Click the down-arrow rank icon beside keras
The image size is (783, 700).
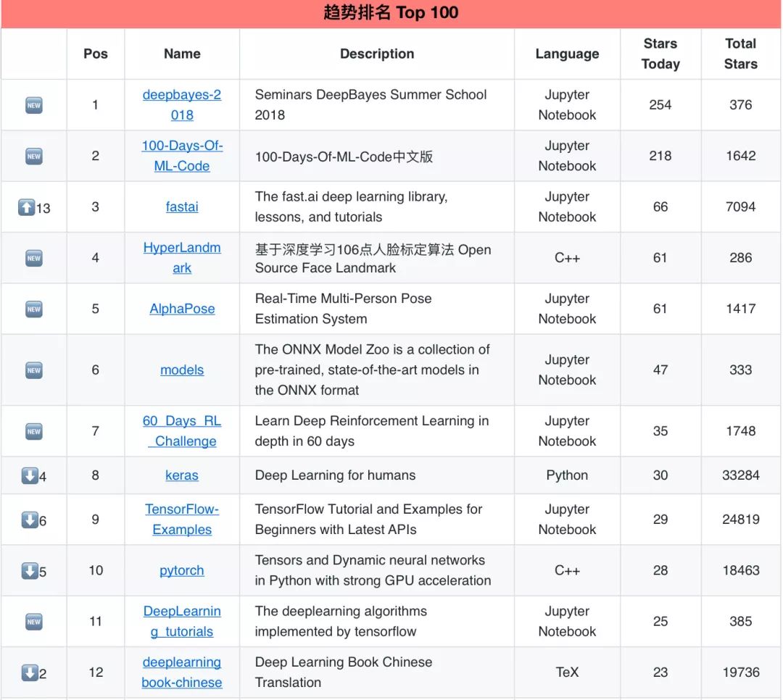30,476
